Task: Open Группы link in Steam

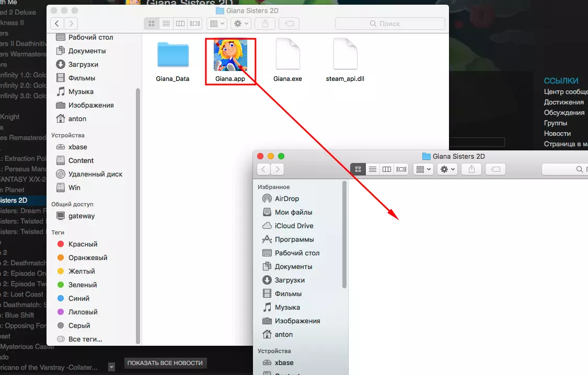Action: pyautogui.click(x=556, y=123)
